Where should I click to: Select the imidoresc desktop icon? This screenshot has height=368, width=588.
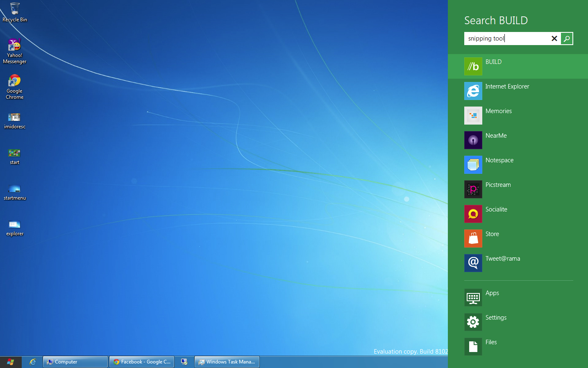[15, 121]
